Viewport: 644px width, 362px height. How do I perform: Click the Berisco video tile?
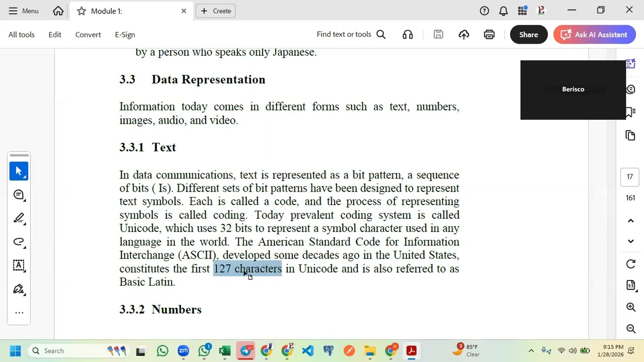(573, 89)
